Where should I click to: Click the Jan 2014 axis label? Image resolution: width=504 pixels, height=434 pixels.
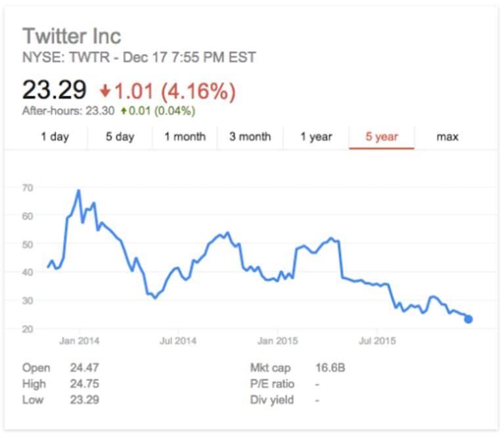click(80, 341)
